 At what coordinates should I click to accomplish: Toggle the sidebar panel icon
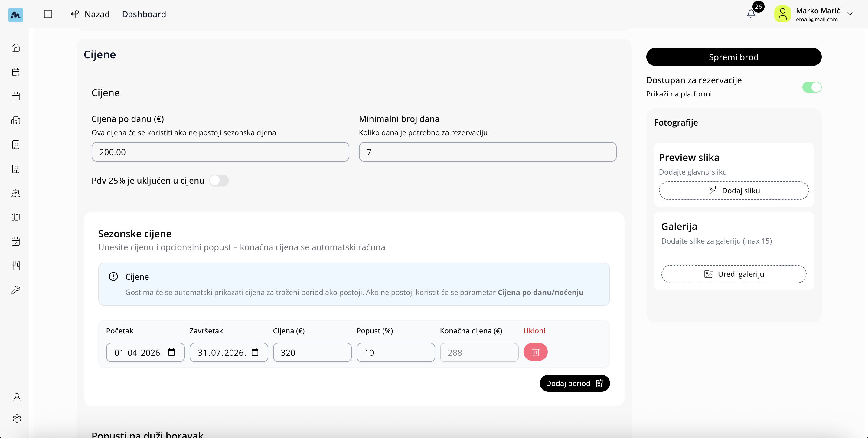tap(48, 14)
